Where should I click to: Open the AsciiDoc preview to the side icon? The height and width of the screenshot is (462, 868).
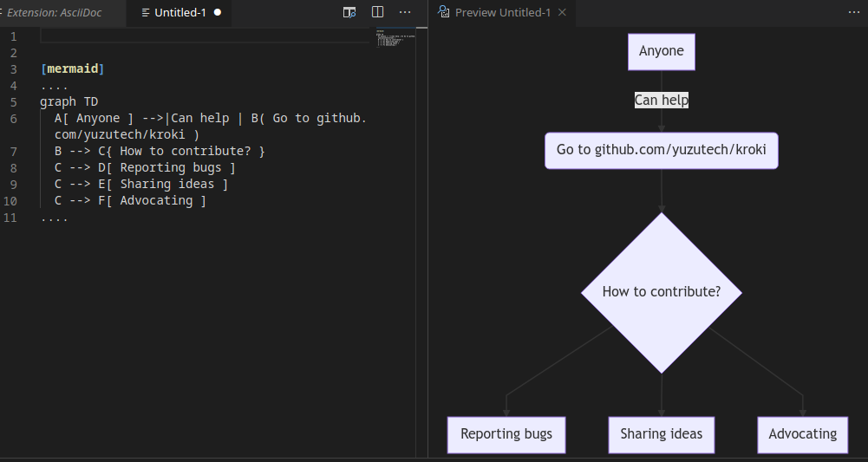coord(349,12)
